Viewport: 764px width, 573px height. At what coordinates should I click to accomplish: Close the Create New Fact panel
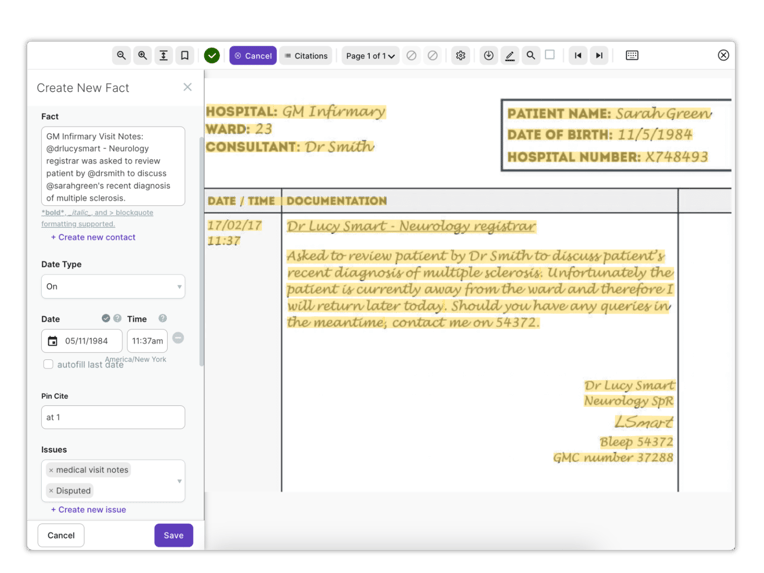pos(188,87)
